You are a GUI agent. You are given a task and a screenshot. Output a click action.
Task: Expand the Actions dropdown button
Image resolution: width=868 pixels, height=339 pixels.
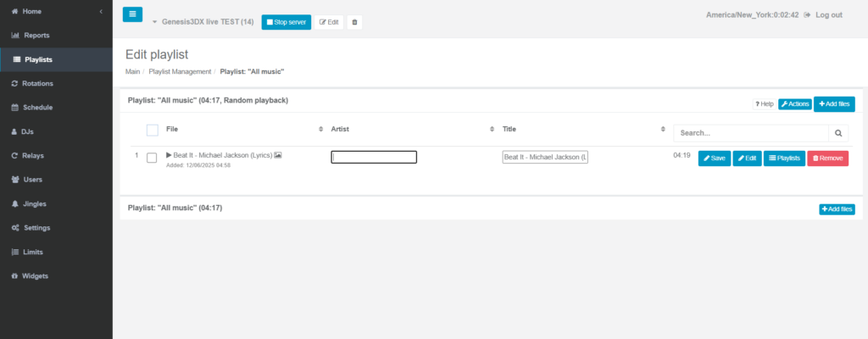[794, 103]
